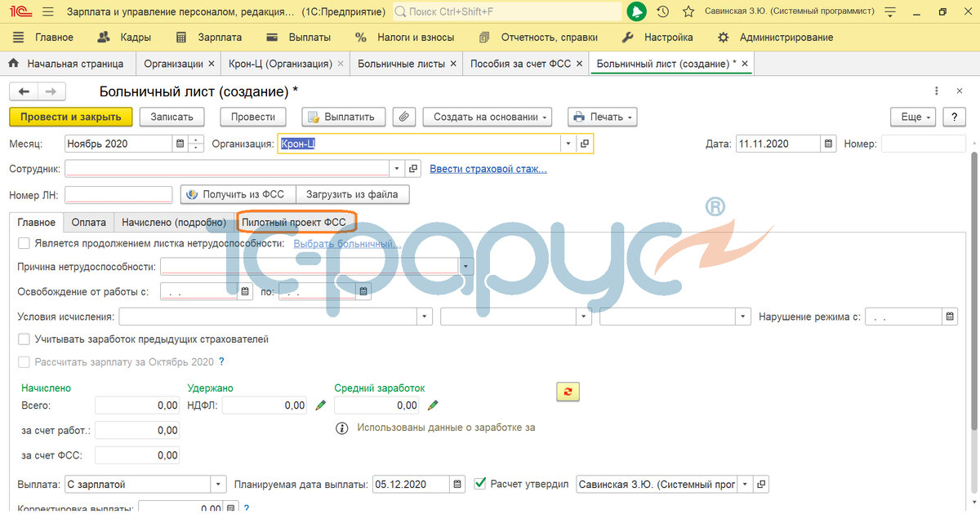980x514 pixels.
Task: Click the Начислено Всего amount field
Action: click(x=137, y=405)
